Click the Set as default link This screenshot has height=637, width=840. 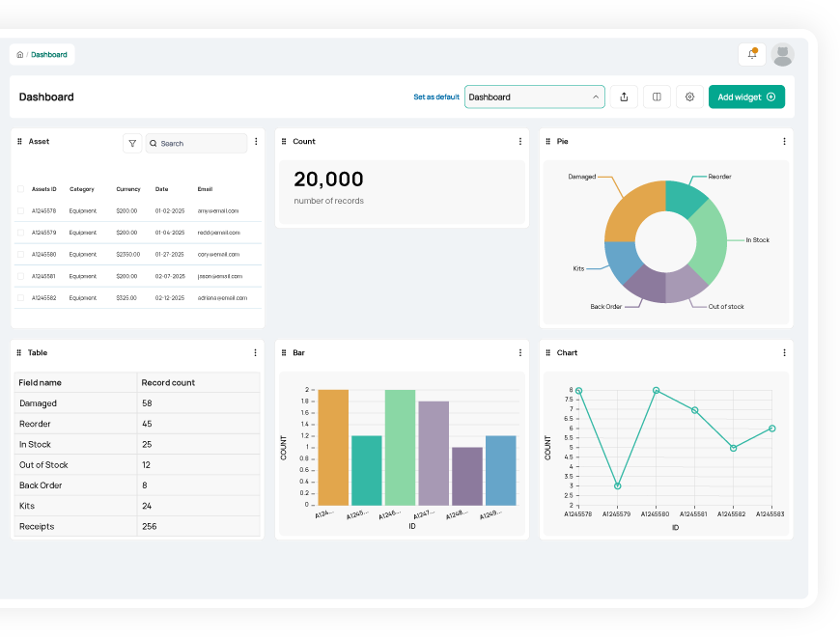click(x=436, y=97)
